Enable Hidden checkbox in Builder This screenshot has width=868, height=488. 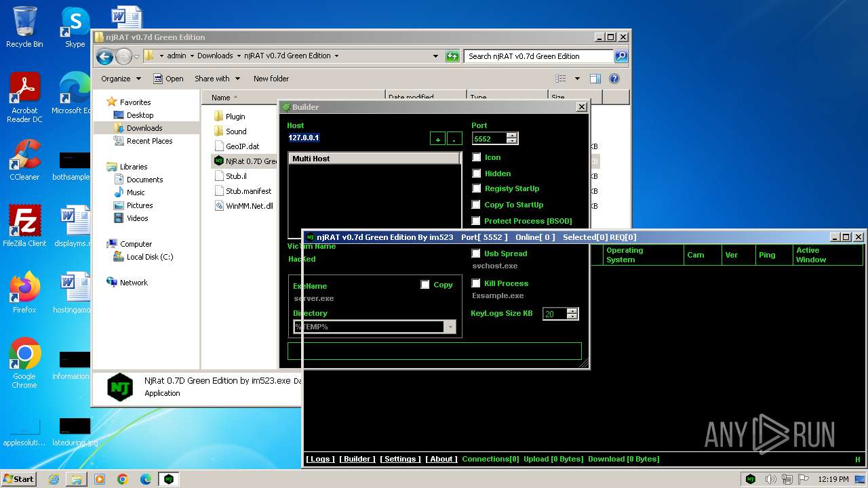[476, 174]
